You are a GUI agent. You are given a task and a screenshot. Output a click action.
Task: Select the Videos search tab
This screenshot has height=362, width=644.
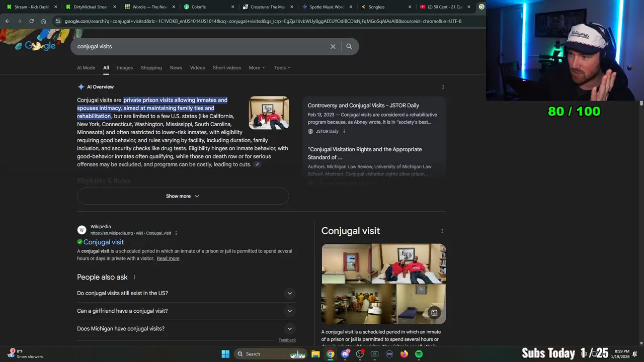click(197, 68)
